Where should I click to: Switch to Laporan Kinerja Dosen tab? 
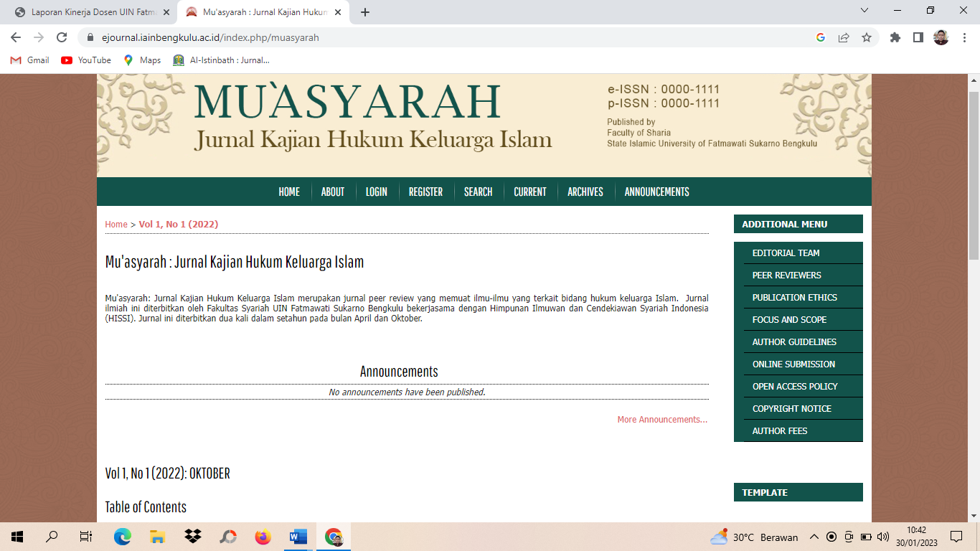pyautogui.click(x=93, y=12)
